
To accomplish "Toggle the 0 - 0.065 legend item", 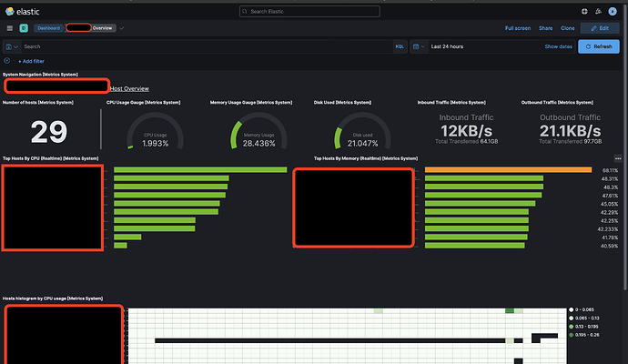I will (582, 309).
